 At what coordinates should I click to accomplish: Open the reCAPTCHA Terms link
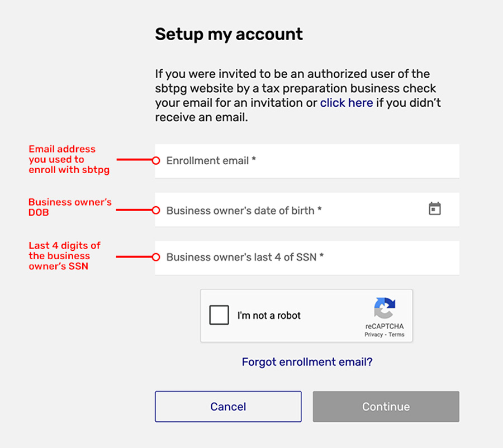[x=396, y=335]
